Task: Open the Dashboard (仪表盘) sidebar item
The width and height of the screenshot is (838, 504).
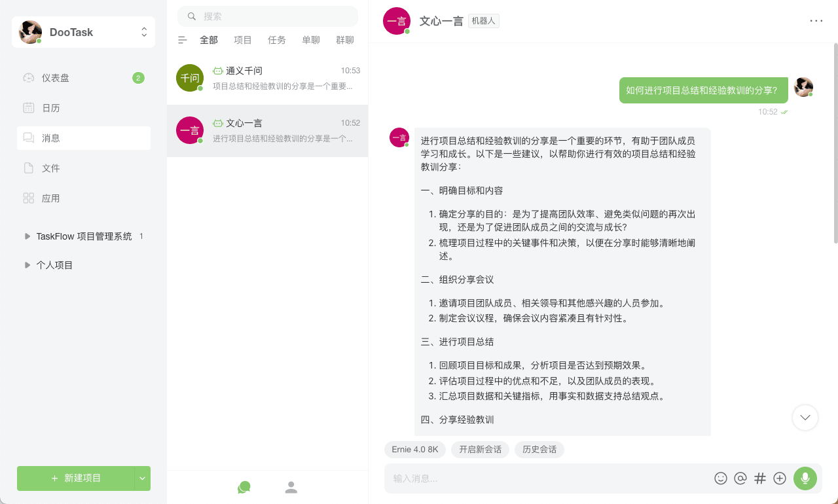Action: pos(84,78)
